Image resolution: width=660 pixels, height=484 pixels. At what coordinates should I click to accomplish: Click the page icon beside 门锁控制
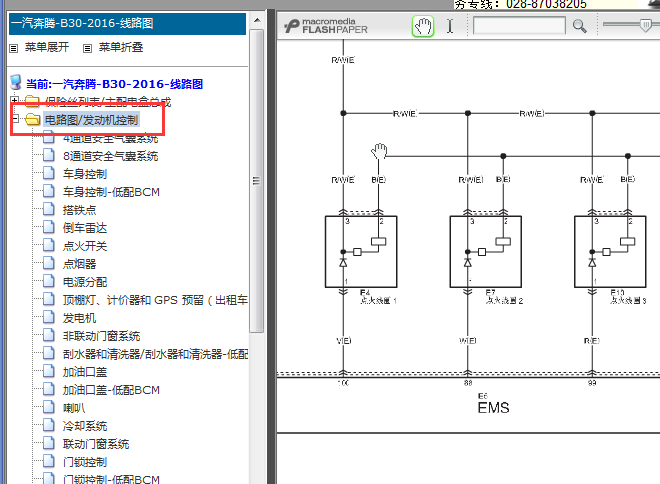[49, 461]
